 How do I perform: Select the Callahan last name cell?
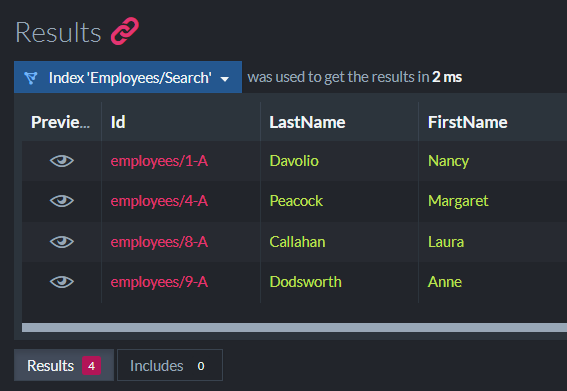coord(297,242)
